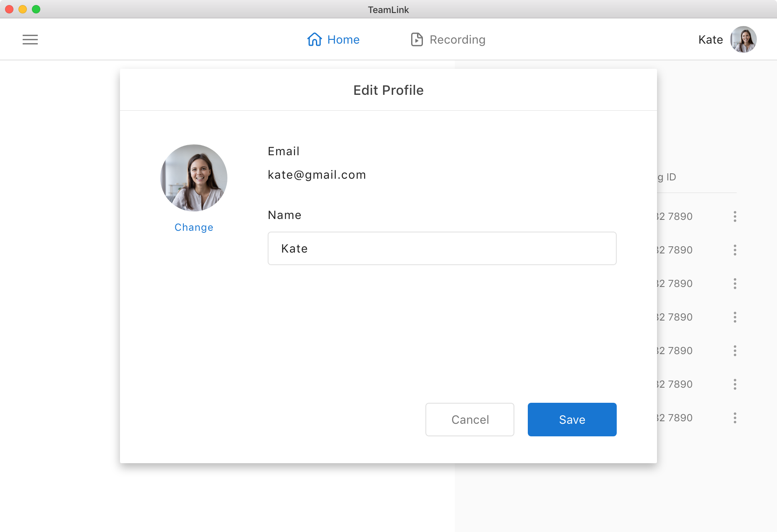Open the options menu for the first meeting row
The width and height of the screenshot is (777, 532).
[735, 216]
